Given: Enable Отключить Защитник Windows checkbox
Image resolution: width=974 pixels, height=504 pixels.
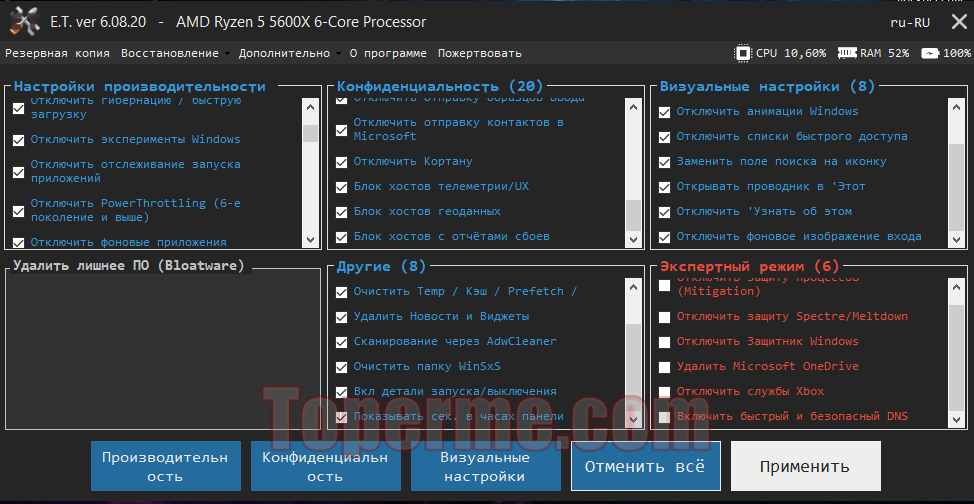Looking at the screenshot, I should click(x=665, y=342).
